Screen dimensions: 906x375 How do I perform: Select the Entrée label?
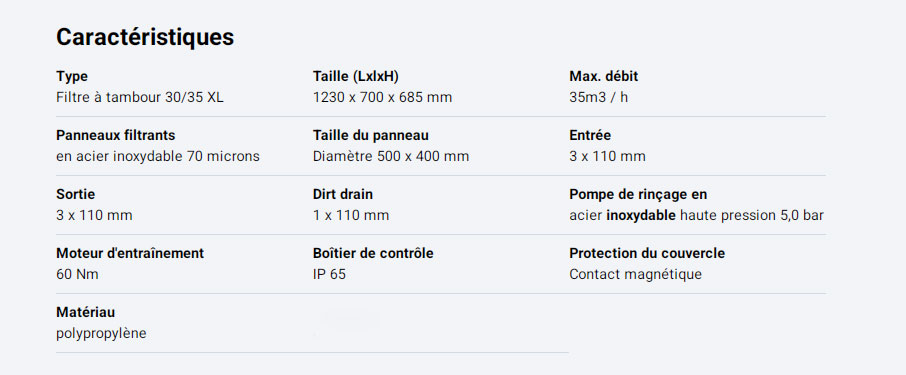pos(590,135)
